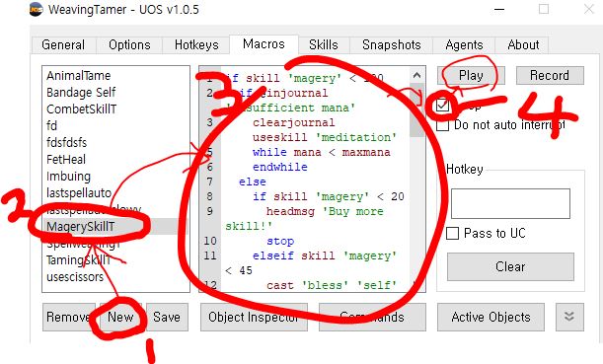Open the General tab
The width and height of the screenshot is (603, 364).
pyautogui.click(x=63, y=45)
